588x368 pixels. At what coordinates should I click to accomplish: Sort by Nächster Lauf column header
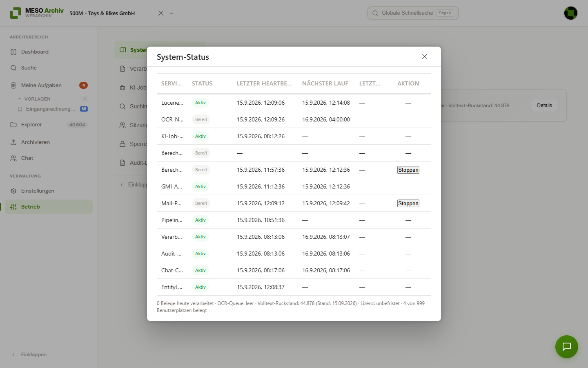[x=325, y=83]
